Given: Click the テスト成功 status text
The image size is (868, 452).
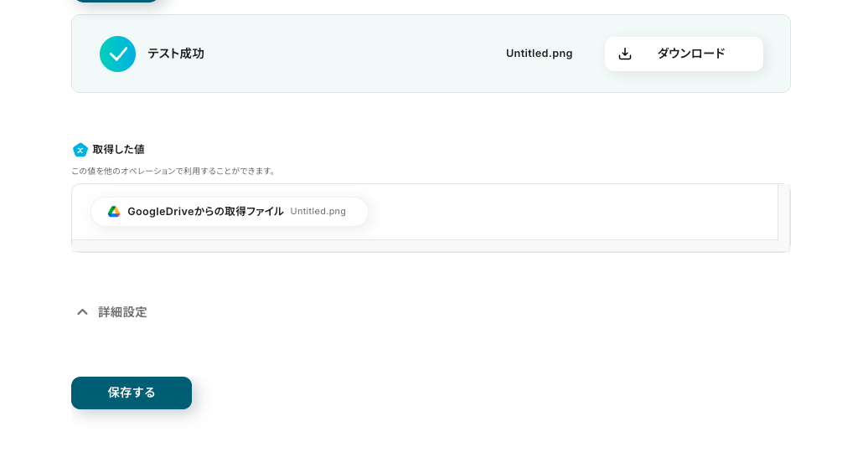Looking at the screenshot, I should [x=175, y=54].
